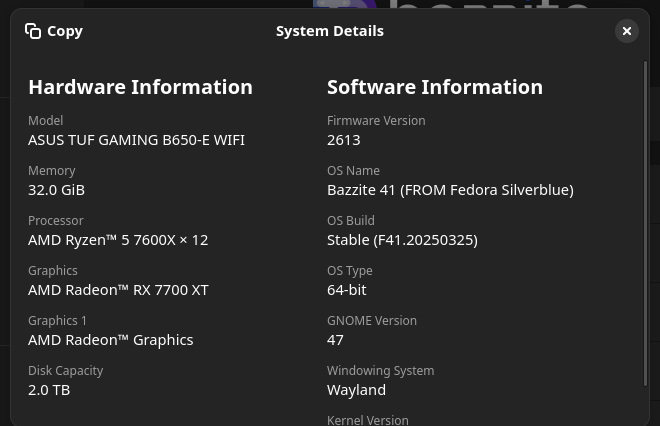The height and width of the screenshot is (426, 660).
Task: Click the 2.0 TB disk capacity value
Action: tap(49, 390)
